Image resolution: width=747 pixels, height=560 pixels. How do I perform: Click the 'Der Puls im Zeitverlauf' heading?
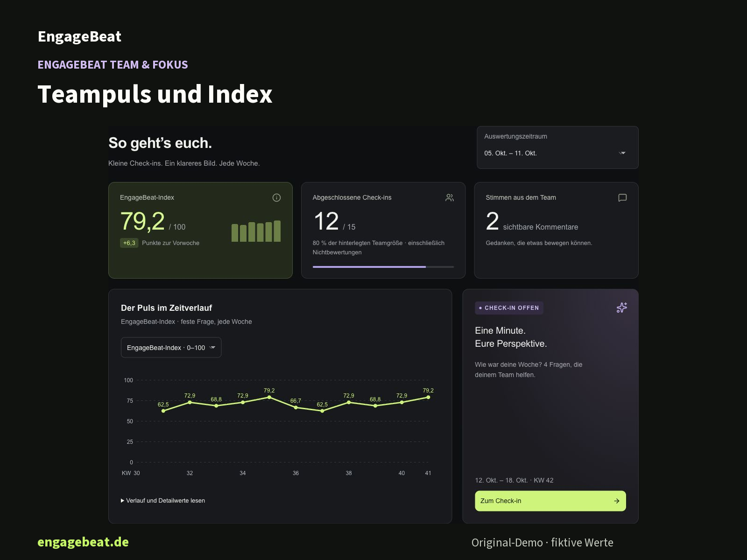point(166,308)
